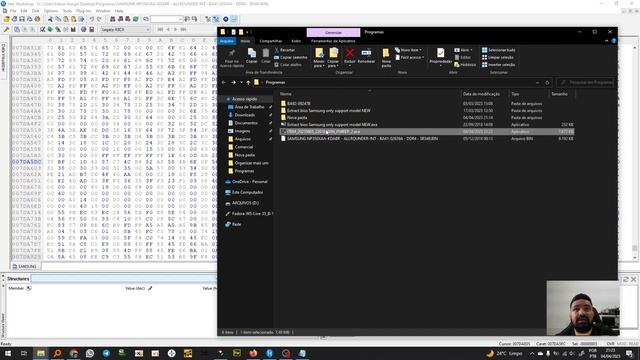Click Histórico in the Abrir group
The height and width of the screenshot is (360, 640).
pos(465,65)
